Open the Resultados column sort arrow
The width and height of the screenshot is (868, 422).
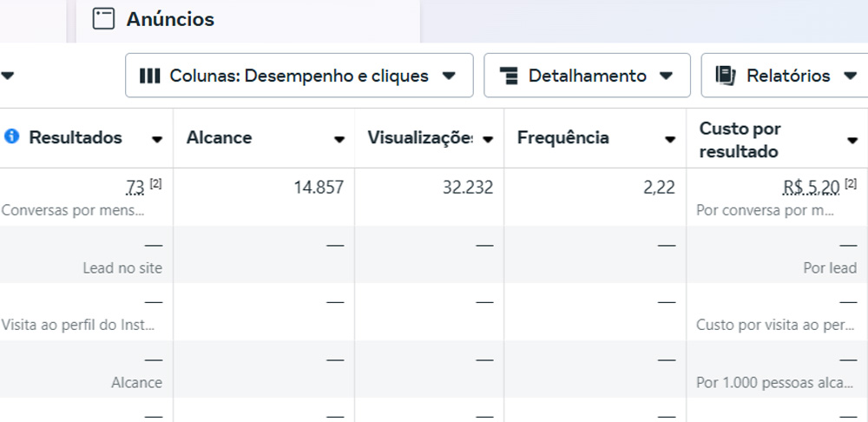[157, 139]
